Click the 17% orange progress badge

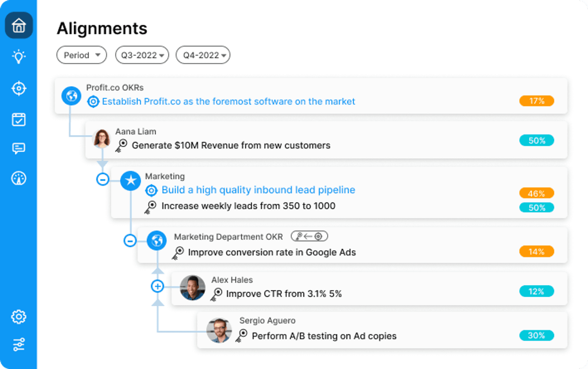pos(537,101)
